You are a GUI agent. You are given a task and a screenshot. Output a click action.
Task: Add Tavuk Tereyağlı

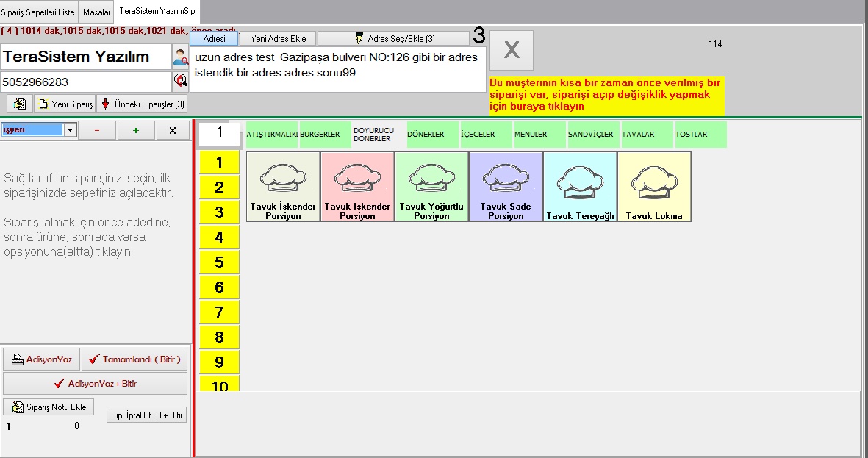pyautogui.click(x=580, y=187)
